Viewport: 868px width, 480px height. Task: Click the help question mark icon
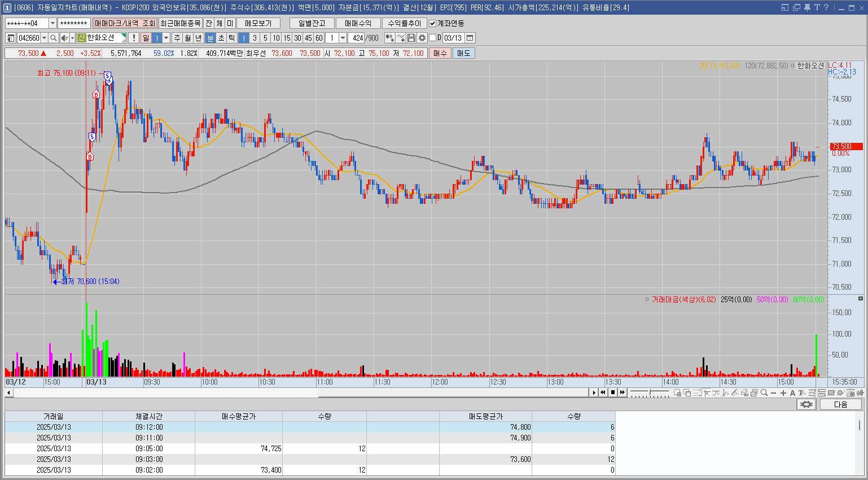point(826,7)
